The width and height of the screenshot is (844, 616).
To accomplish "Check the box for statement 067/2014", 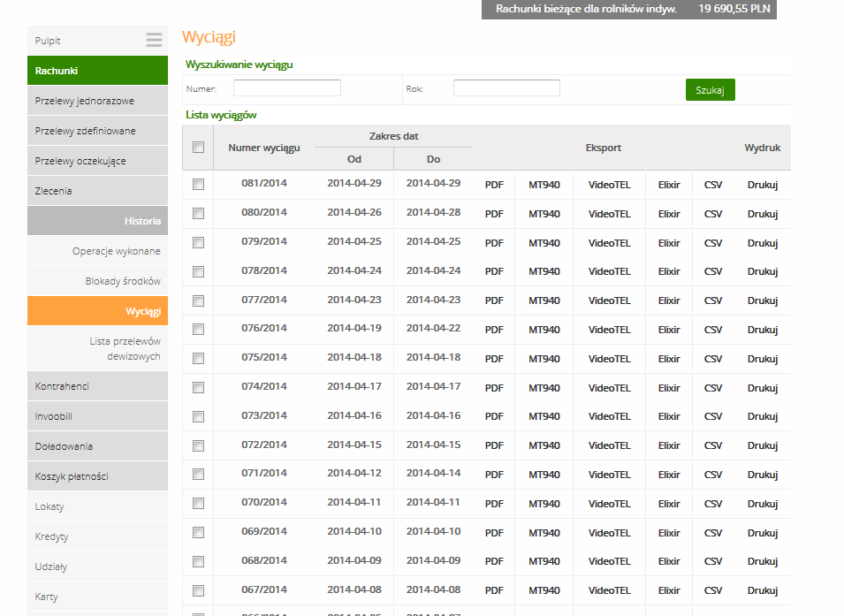I will click(x=199, y=590).
